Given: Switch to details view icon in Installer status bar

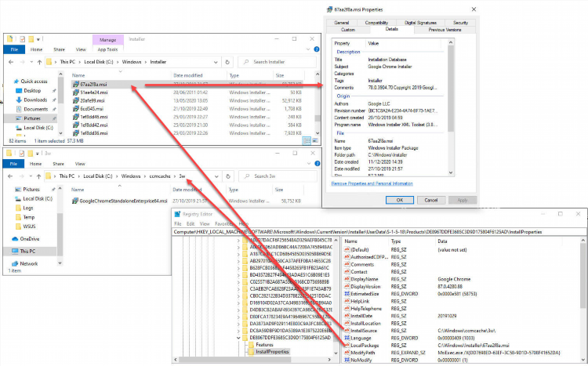Looking at the screenshot, I should (307, 140).
